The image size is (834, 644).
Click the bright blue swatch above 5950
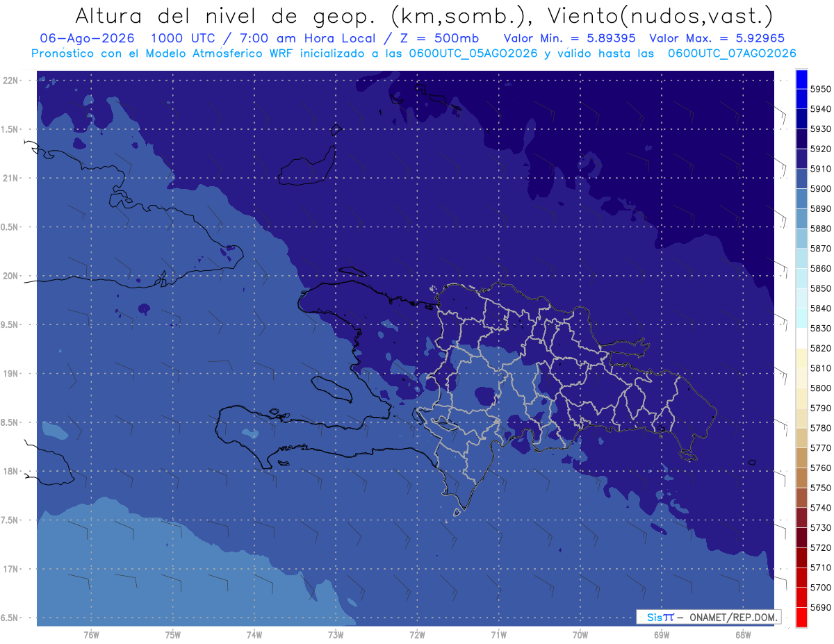tap(801, 79)
